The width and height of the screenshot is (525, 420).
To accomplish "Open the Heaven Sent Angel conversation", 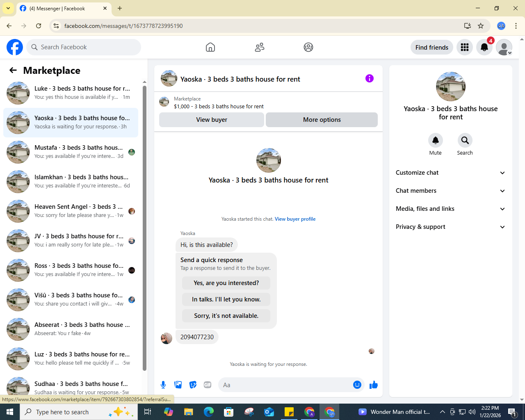I will point(71,211).
